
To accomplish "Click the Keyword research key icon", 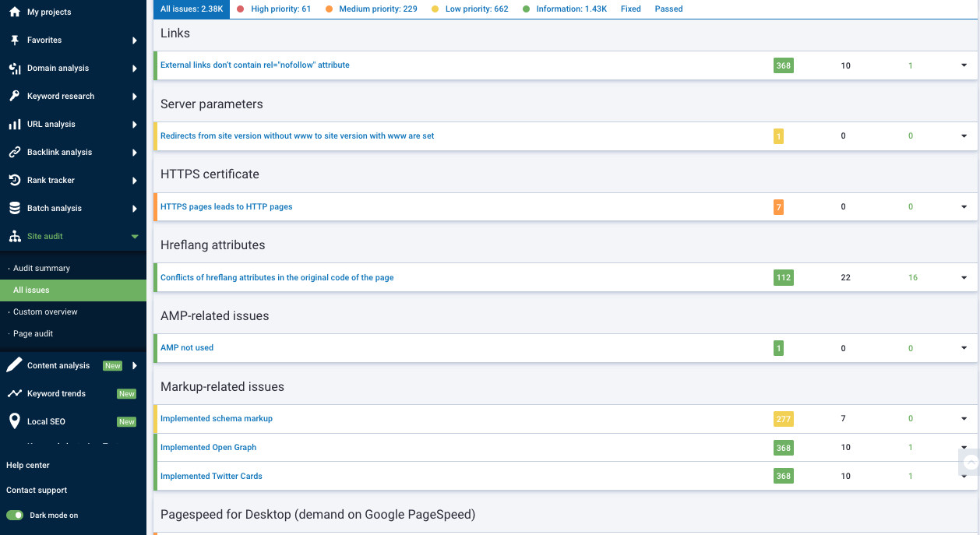I will [14, 97].
